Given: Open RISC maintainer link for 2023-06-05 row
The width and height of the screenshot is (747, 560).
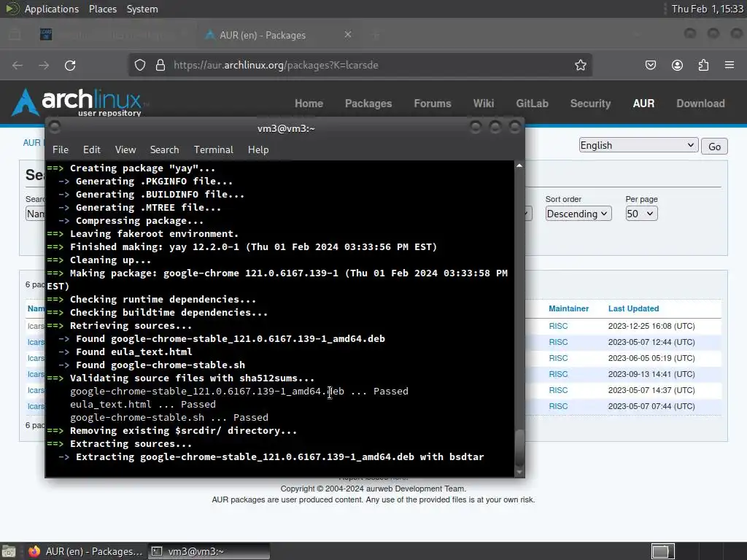Looking at the screenshot, I should tap(558, 358).
